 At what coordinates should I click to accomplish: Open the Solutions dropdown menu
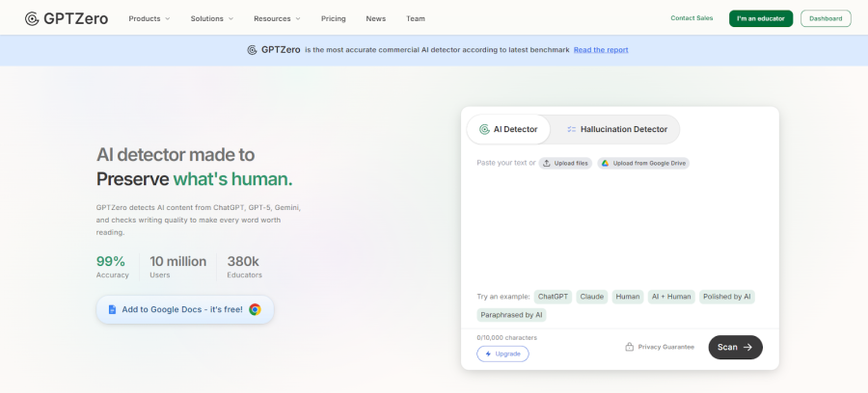[x=212, y=18]
